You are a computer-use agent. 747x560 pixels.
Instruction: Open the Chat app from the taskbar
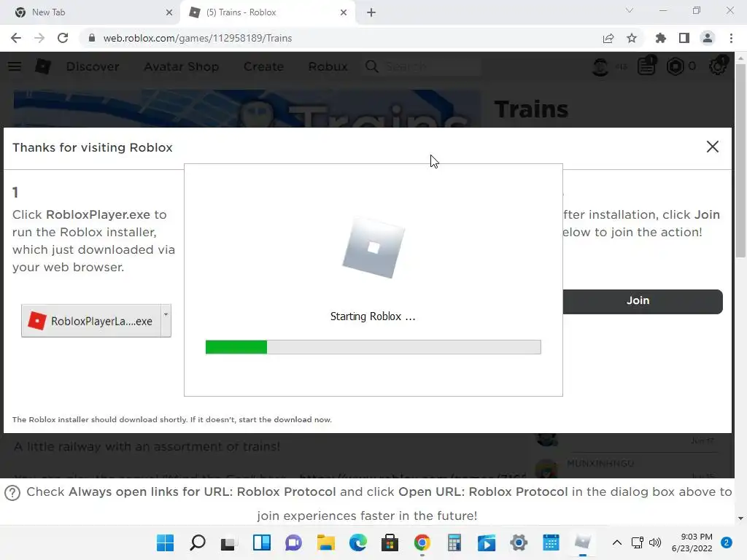tap(293, 542)
